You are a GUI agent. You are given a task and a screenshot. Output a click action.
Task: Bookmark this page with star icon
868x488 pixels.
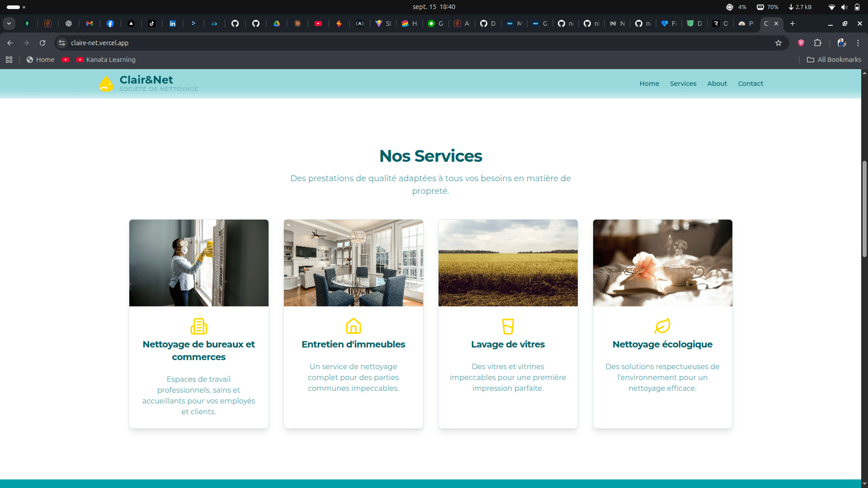(x=778, y=43)
